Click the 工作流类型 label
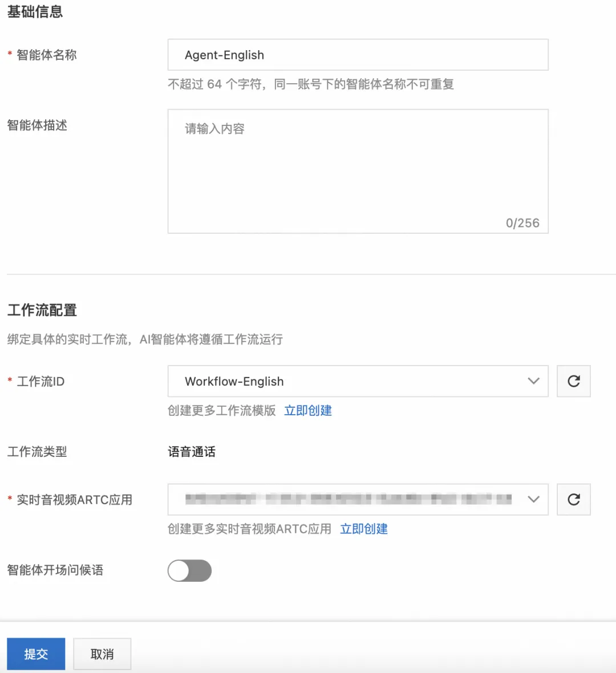Screen dimensions: 616x673 coord(37,452)
